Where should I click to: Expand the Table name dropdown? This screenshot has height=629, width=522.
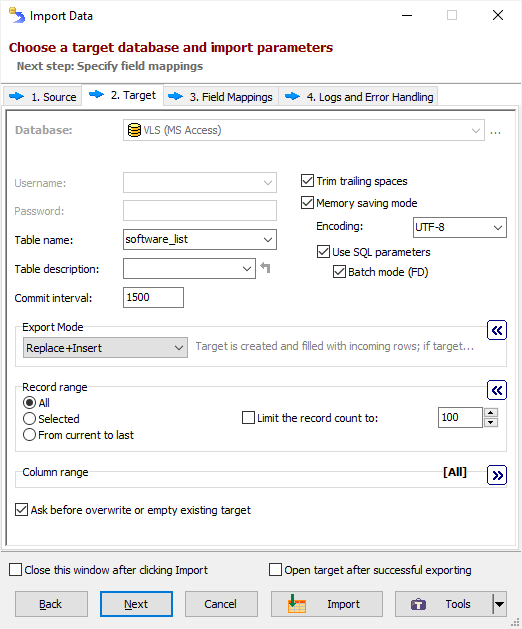pos(268,239)
